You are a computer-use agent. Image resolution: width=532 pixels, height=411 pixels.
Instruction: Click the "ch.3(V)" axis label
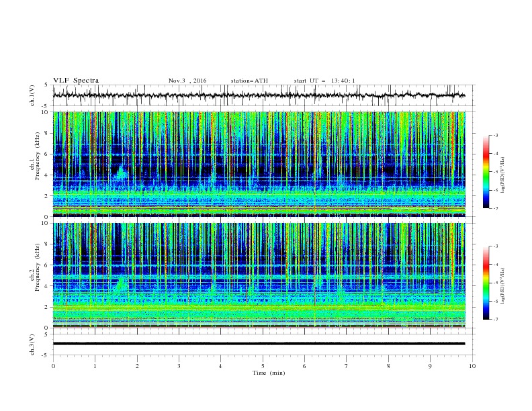(32, 345)
